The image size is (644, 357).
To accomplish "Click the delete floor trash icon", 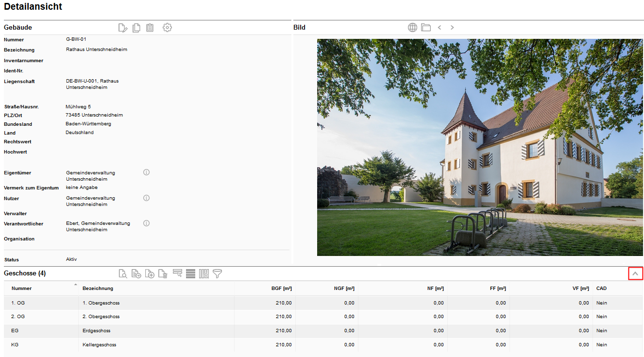I will pyautogui.click(x=163, y=274).
